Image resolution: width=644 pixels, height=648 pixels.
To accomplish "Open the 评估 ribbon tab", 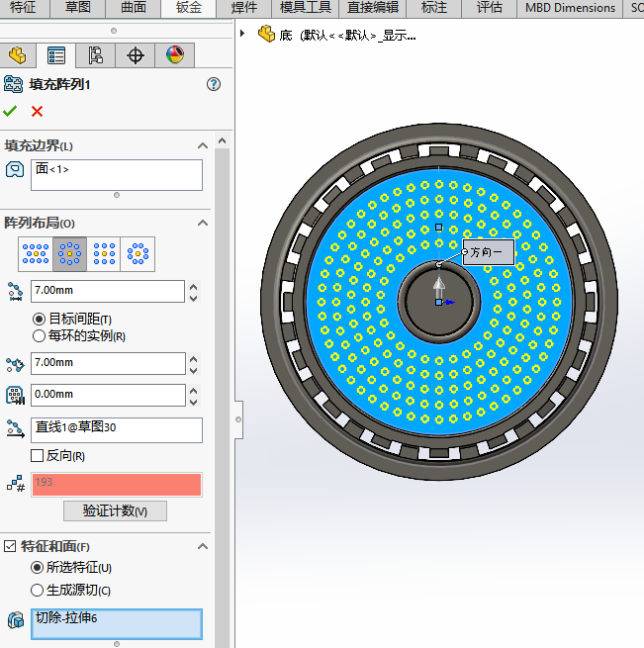I will (x=490, y=8).
